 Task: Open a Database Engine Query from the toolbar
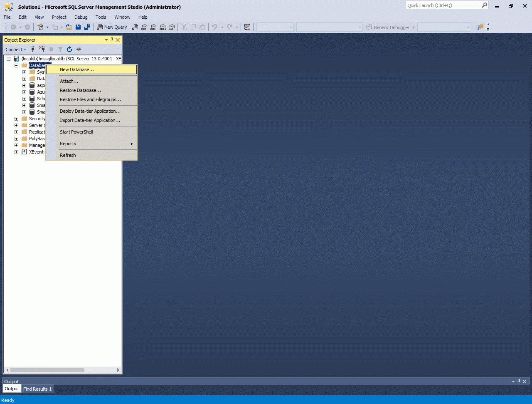pyautogui.click(x=135, y=27)
